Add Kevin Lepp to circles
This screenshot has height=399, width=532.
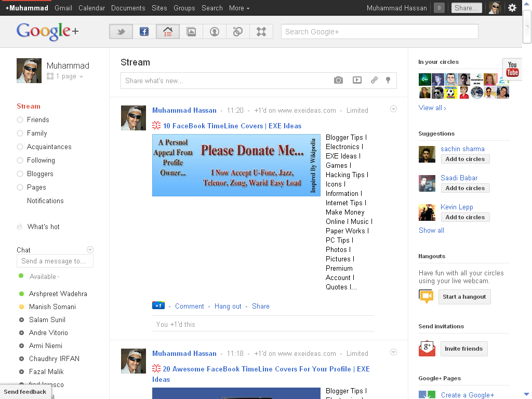point(465,218)
